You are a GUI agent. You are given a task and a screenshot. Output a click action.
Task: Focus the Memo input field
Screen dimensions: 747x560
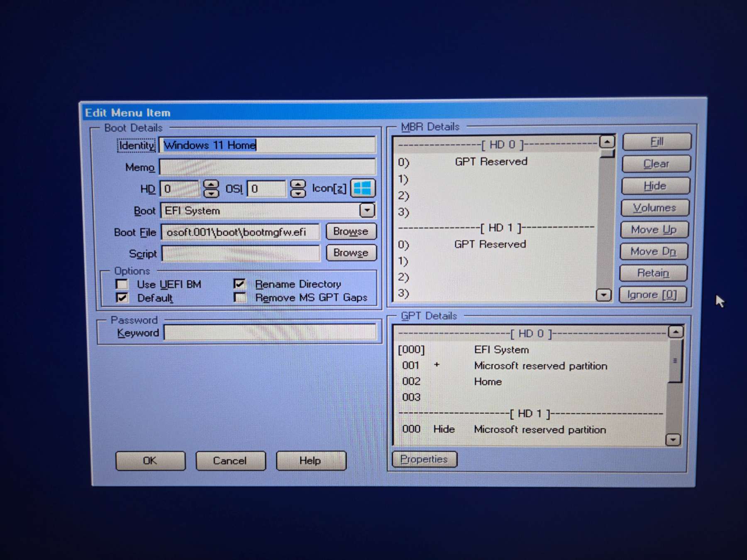point(268,167)
